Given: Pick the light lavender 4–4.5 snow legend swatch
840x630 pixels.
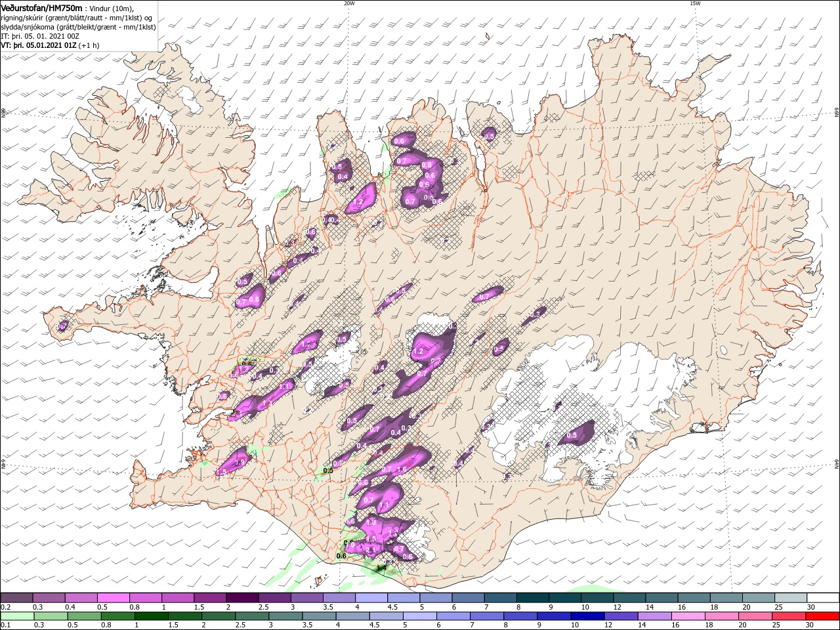Looking at the screenshot, I should (373, 597).
